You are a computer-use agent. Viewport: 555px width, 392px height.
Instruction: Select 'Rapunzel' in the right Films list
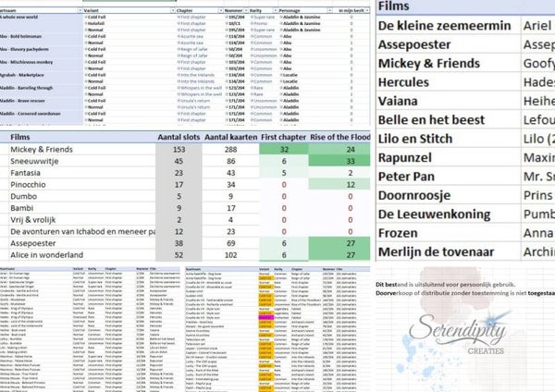click(x=405, y=157)
